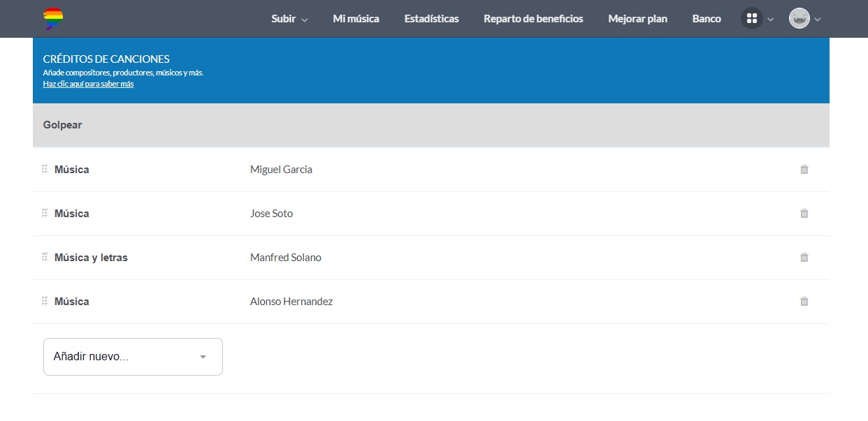Delete the Jose Soto credit row
This screenshot has height=421, width=868.
(804, 214)
